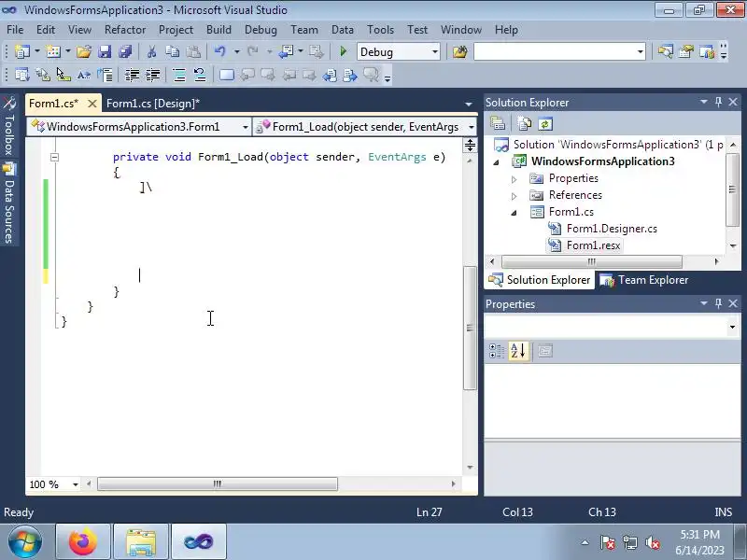
Task: Save the current file with the floppy icon
Action: (x=105, y=51)
